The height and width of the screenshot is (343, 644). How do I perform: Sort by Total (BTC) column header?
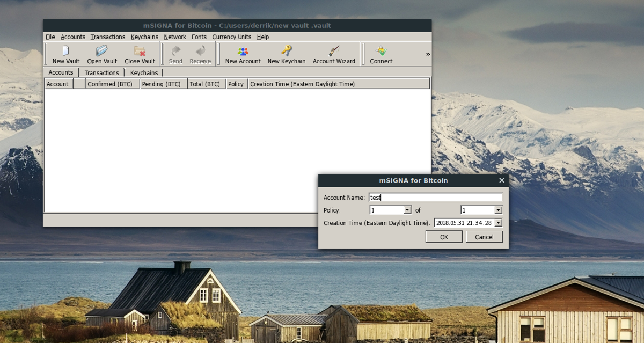[x=206, y=84]
